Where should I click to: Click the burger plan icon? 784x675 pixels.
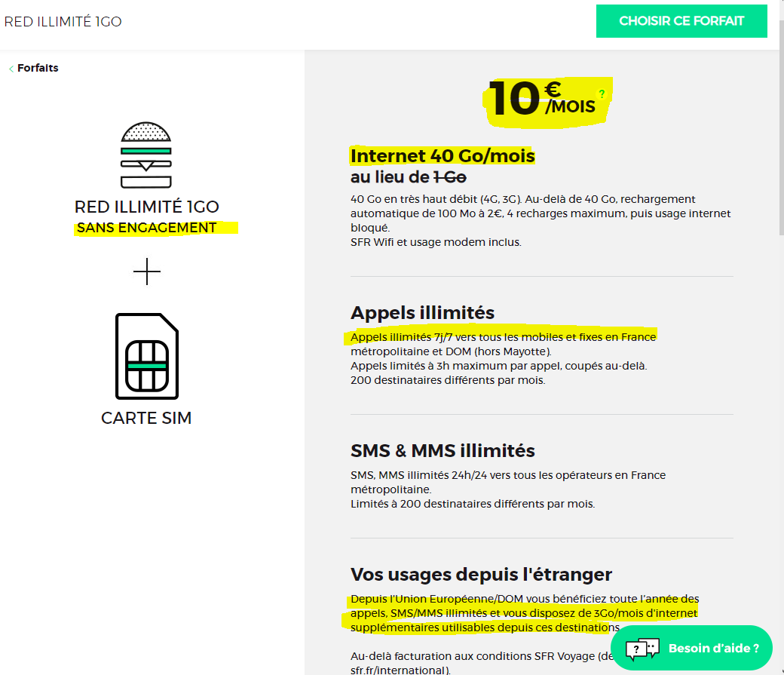(x=146, y=155)
